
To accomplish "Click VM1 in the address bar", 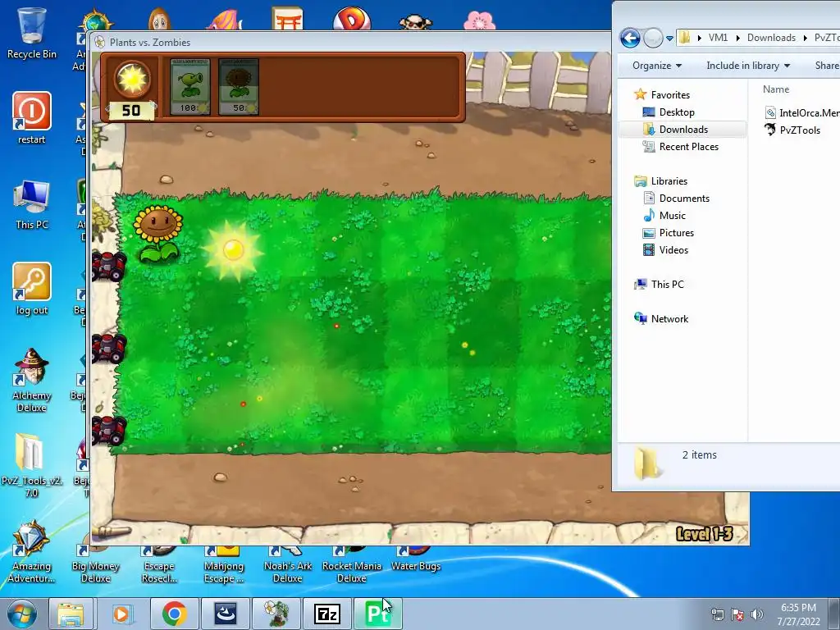I will (x=718, y=38).
